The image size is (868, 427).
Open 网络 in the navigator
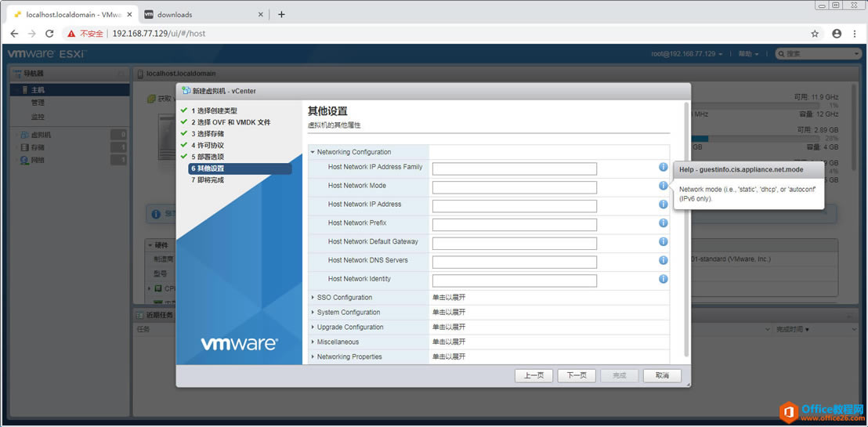(37, 160)
